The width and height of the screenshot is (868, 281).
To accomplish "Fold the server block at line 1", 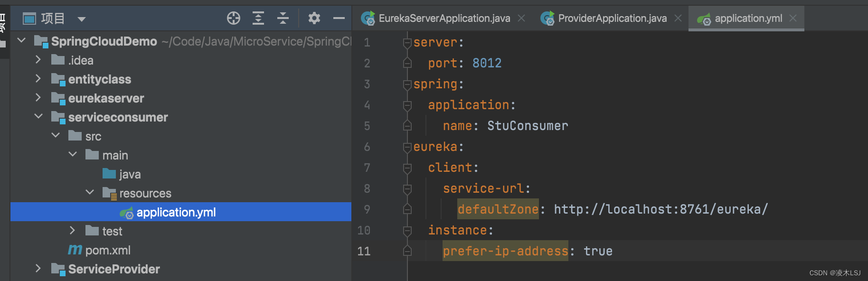I will [x=407, y=43].
